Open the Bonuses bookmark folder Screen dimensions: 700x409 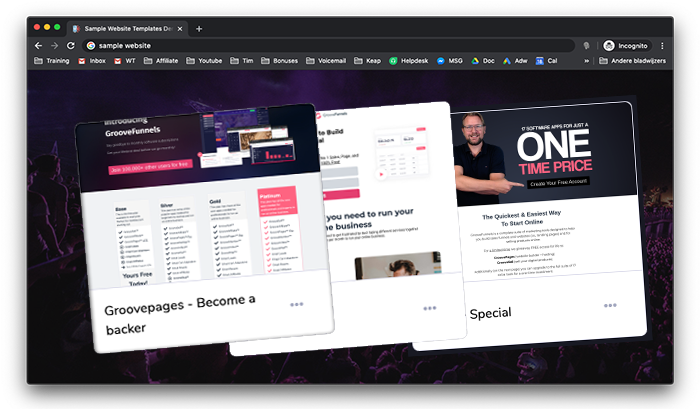coord(279,61)
